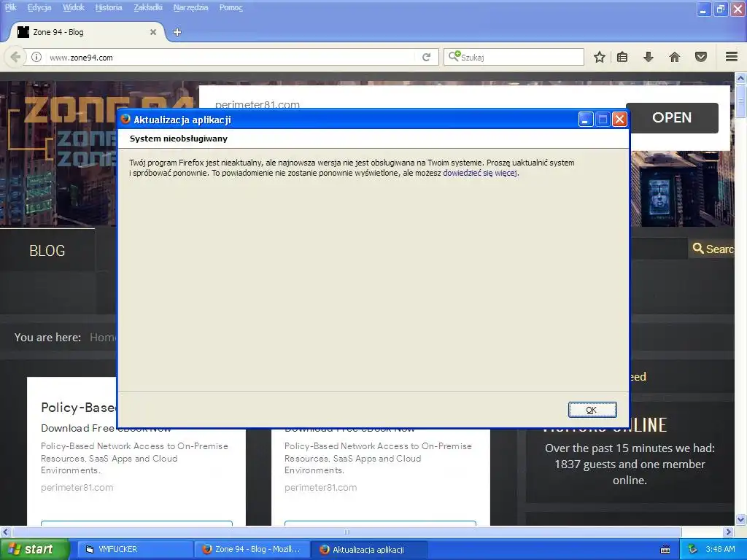Go back with the back arrow
Screen dimensions: 747x560
coord(15,57)
